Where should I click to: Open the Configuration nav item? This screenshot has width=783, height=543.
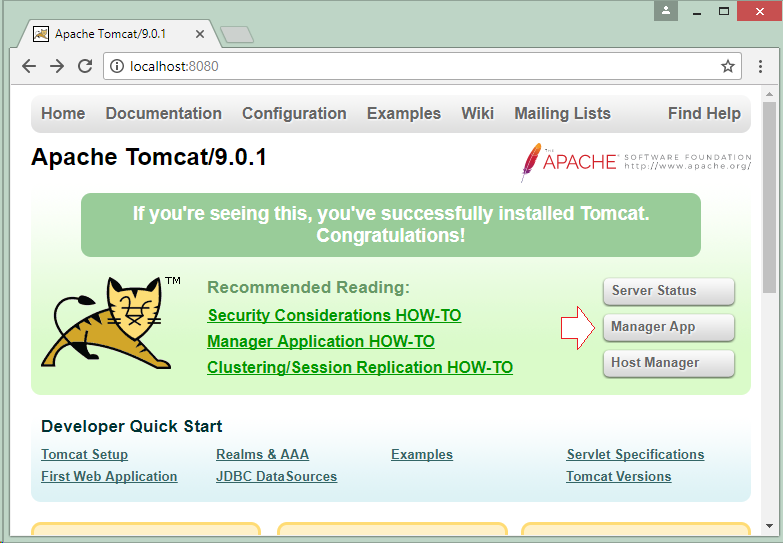click(294, 113)
